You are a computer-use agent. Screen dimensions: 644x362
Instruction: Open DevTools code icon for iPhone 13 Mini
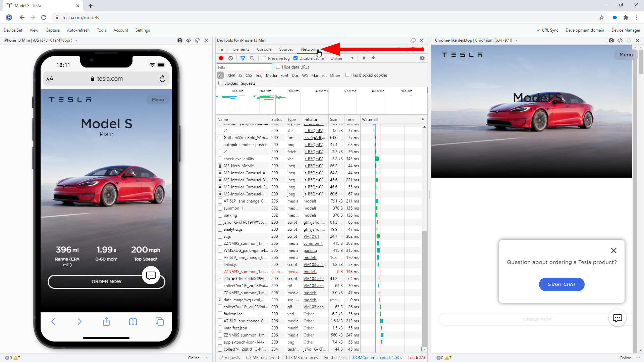(189, 40)
